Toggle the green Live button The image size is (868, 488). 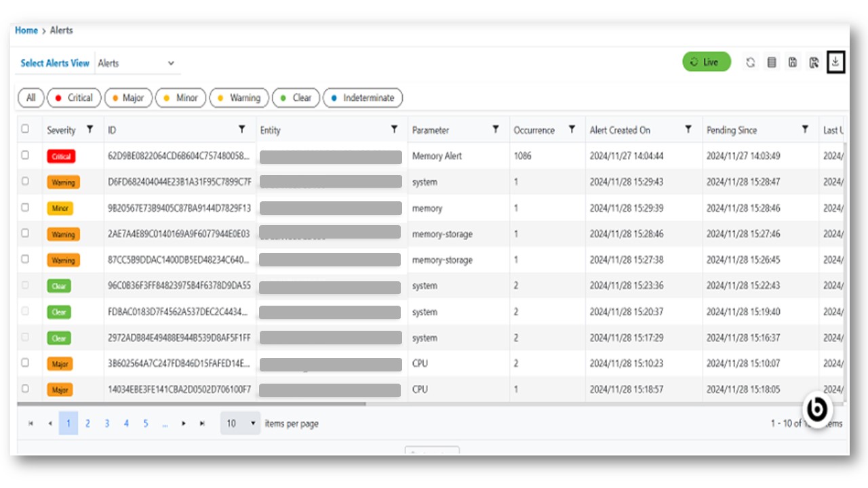[706, 62]
